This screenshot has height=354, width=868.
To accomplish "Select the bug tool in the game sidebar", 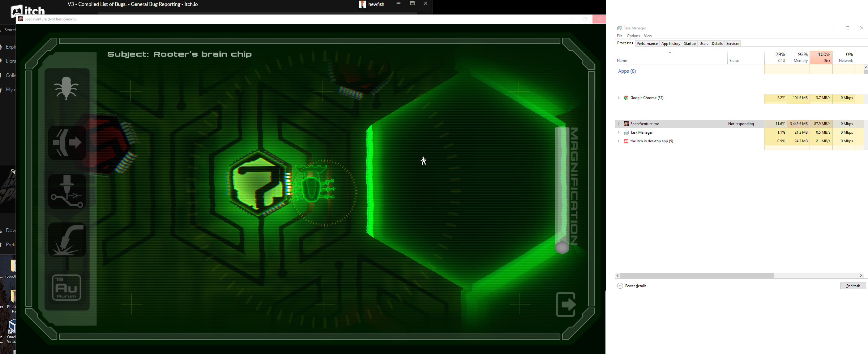I will pos(66,88).
